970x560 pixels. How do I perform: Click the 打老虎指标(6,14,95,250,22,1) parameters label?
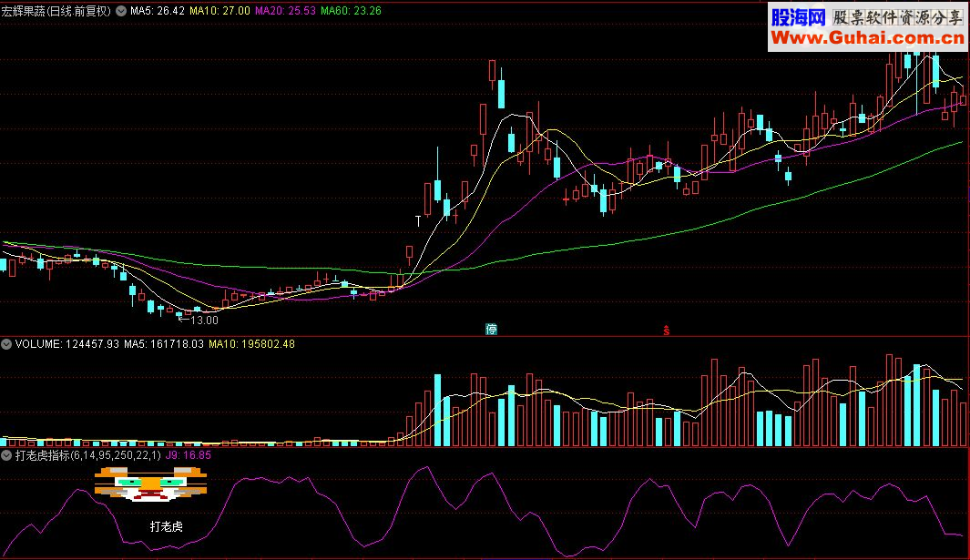[87, 455]
